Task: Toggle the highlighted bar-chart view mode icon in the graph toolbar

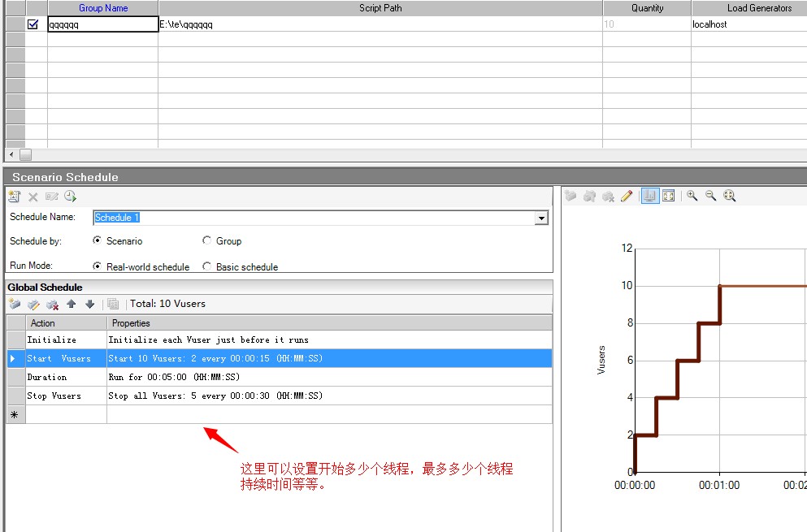Action: tap(650, 196)
